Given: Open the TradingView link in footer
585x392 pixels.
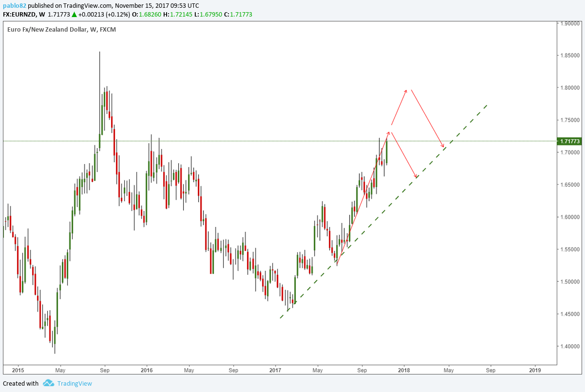Looking at the screenshot, I should click(75, 383).
